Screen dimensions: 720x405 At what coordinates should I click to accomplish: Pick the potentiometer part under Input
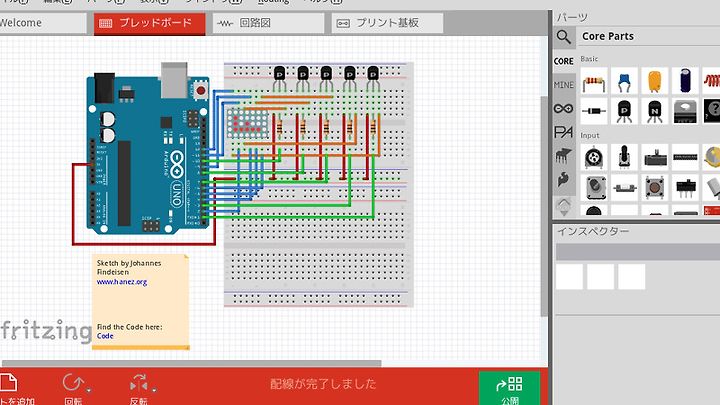624,158
